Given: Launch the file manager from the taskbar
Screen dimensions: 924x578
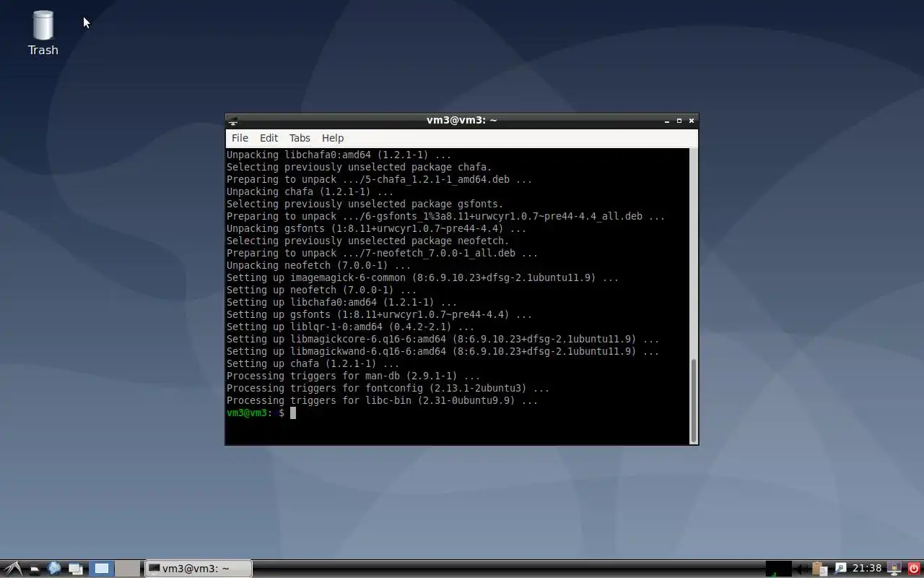Looking at the screenshot, I should (34, 569).
